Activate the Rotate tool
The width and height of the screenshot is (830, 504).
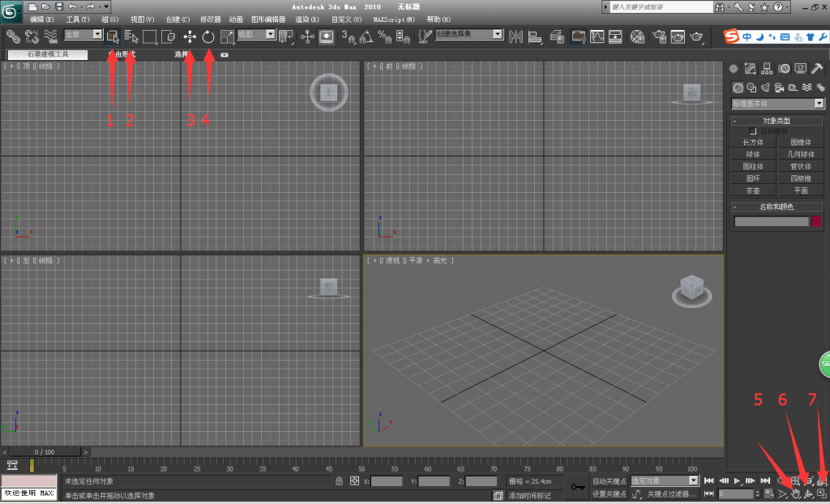coord(208,36)
